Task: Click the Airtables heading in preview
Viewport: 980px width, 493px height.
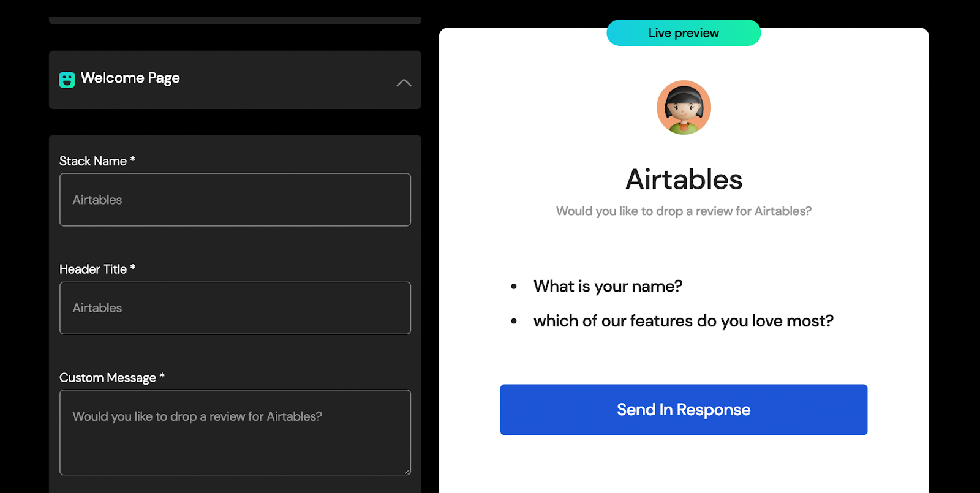Action: [x=684, y=179]
